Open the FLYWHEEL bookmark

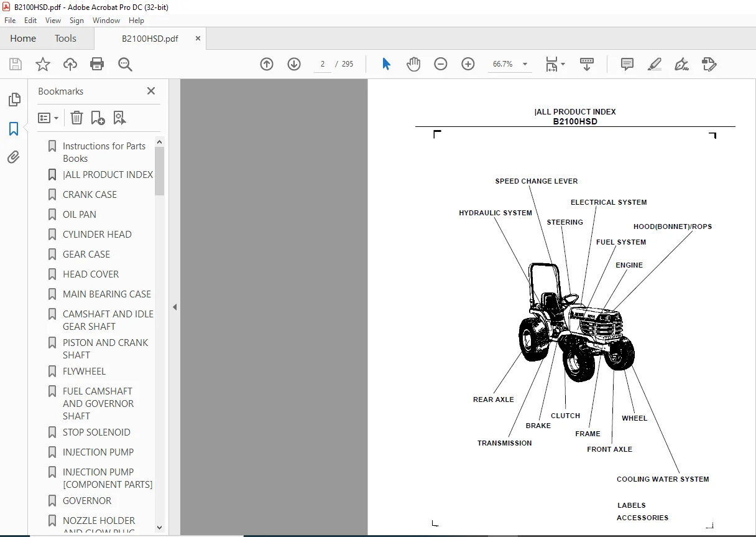84,371
